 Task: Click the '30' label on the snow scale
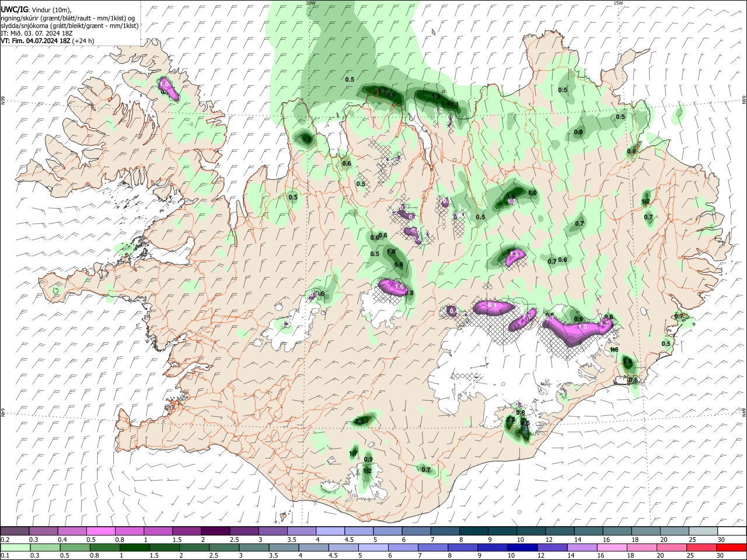(x=721, y=539)
